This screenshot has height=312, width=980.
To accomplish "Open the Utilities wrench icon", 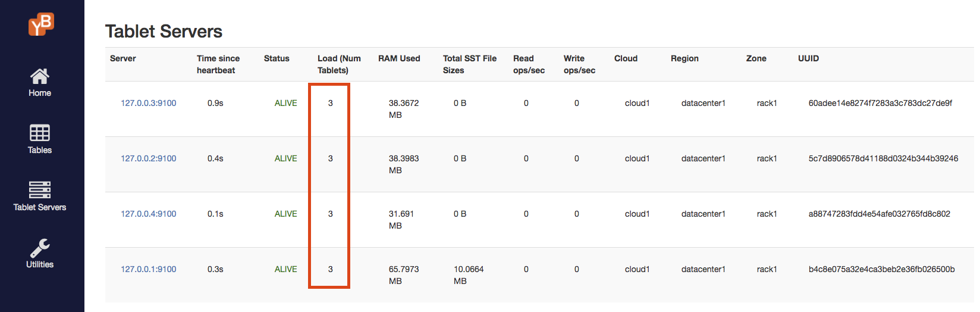I will click(40, 247).
